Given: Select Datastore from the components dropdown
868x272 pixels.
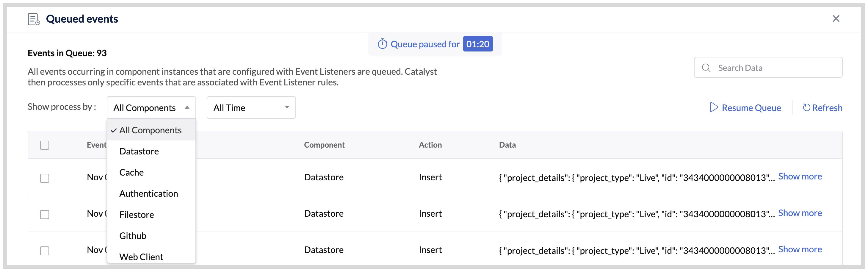Looking at the screenshot, I should pyautogui.click(x=139, y=151).
